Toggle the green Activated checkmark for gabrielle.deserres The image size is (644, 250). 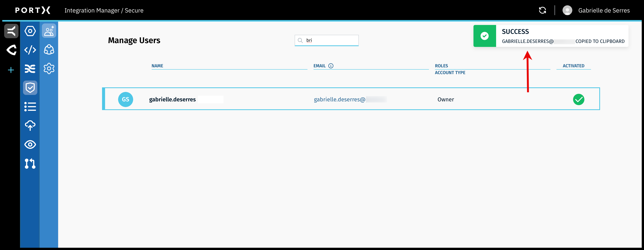[579, 99]
